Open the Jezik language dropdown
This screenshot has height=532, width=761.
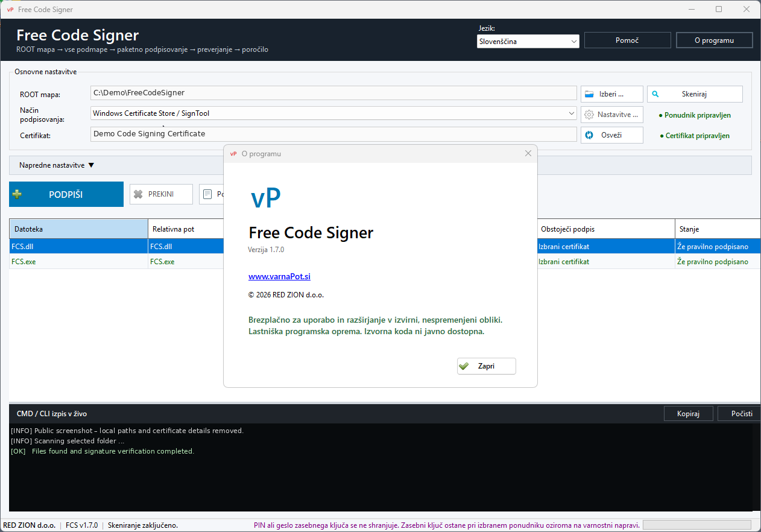click(528, 42)
